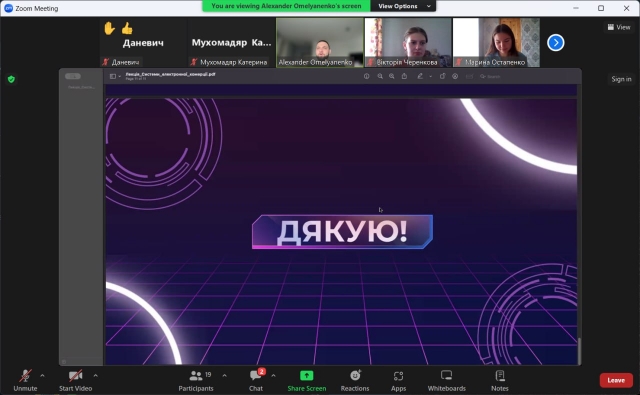Click the muted mic icon beside Даневич name label

click(105, 62)
